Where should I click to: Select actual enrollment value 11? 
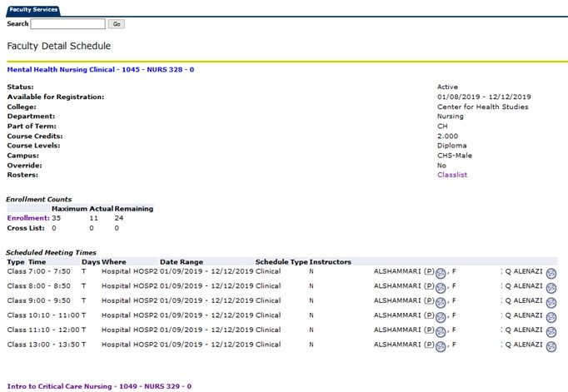(x=93, y=218)
